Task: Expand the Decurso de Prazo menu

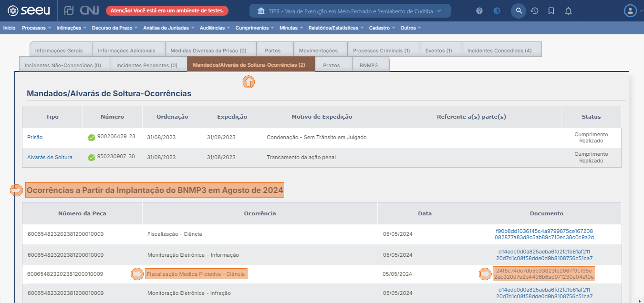Action: [114, 28]
